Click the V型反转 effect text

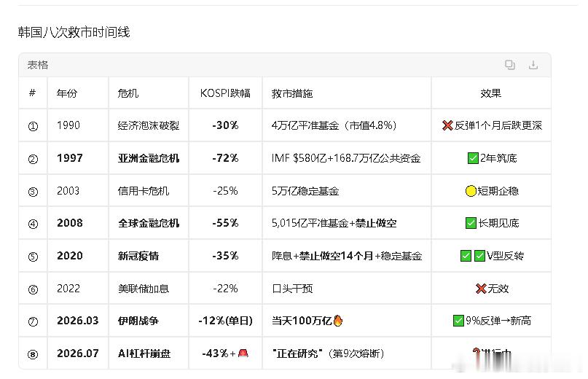(x=505, y=256)
